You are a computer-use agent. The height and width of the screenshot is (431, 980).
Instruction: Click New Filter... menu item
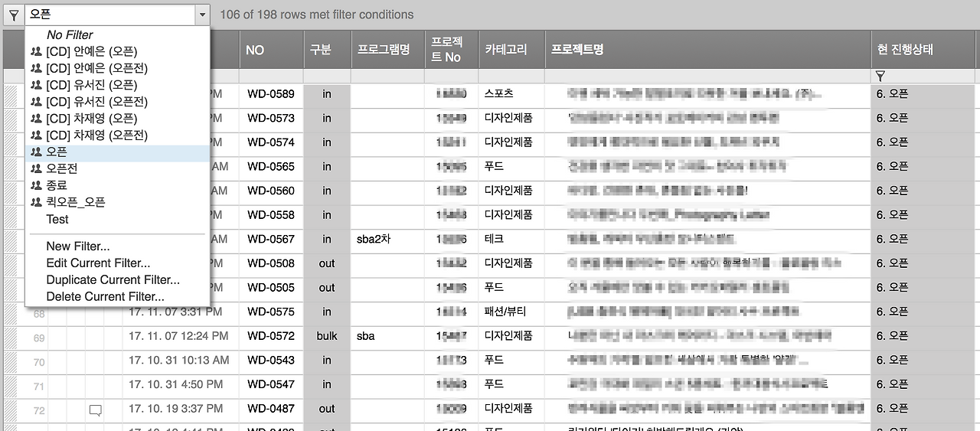tap(78, 247)
